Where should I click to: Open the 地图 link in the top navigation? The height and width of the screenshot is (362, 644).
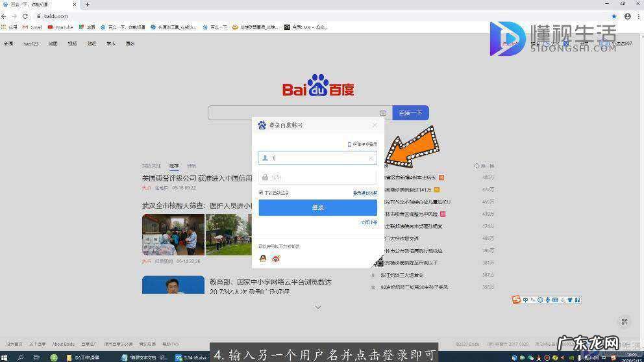(x=53, y=44)
